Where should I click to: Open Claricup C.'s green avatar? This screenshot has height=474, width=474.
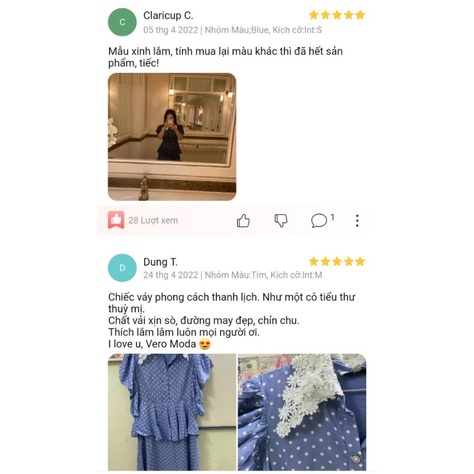tap(122, 22)
